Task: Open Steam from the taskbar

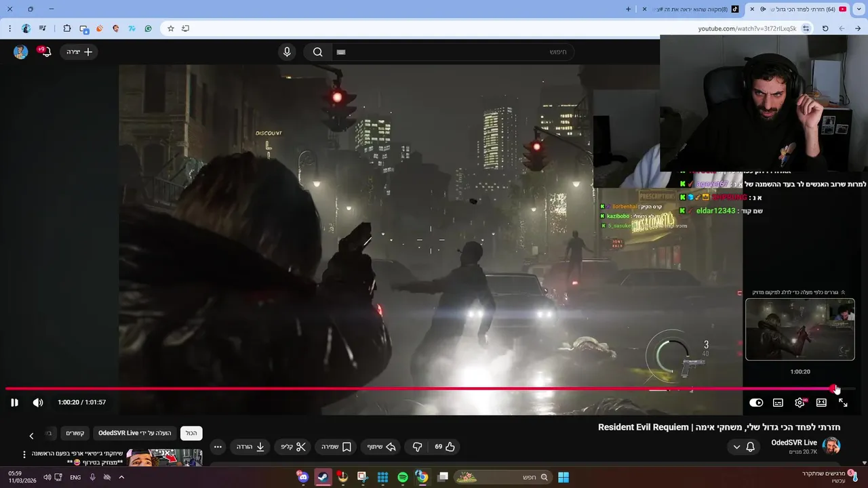Action: 323,477
